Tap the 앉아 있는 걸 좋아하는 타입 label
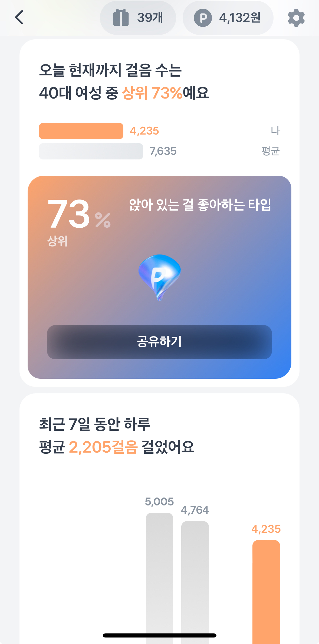This screenshot has width=319, height=644. pos(200,205)
